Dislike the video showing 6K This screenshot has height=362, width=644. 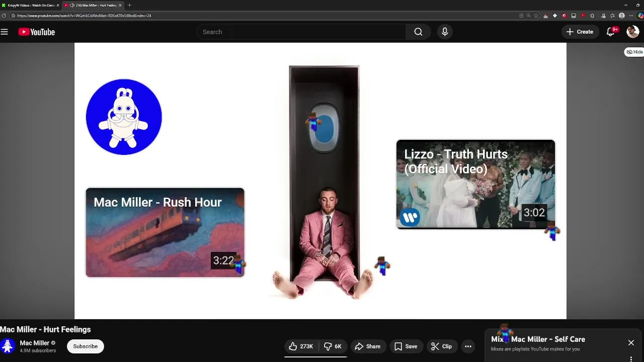point(333,346)
